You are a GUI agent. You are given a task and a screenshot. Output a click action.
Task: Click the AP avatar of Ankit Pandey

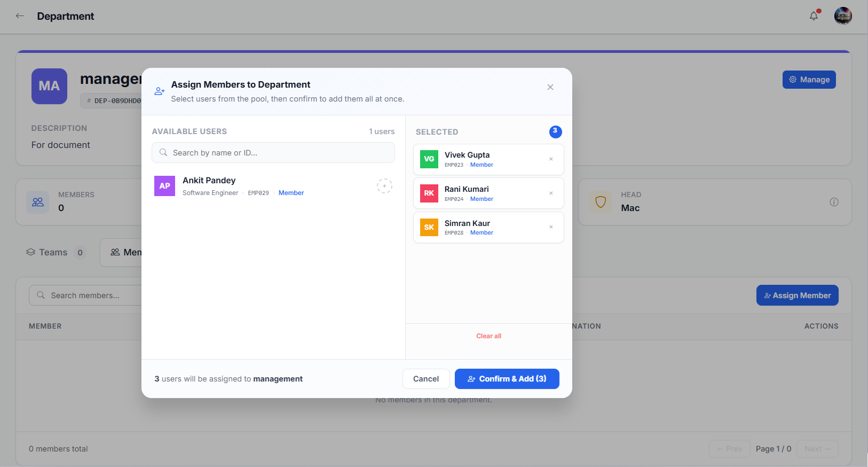click(x=164, y=186)
